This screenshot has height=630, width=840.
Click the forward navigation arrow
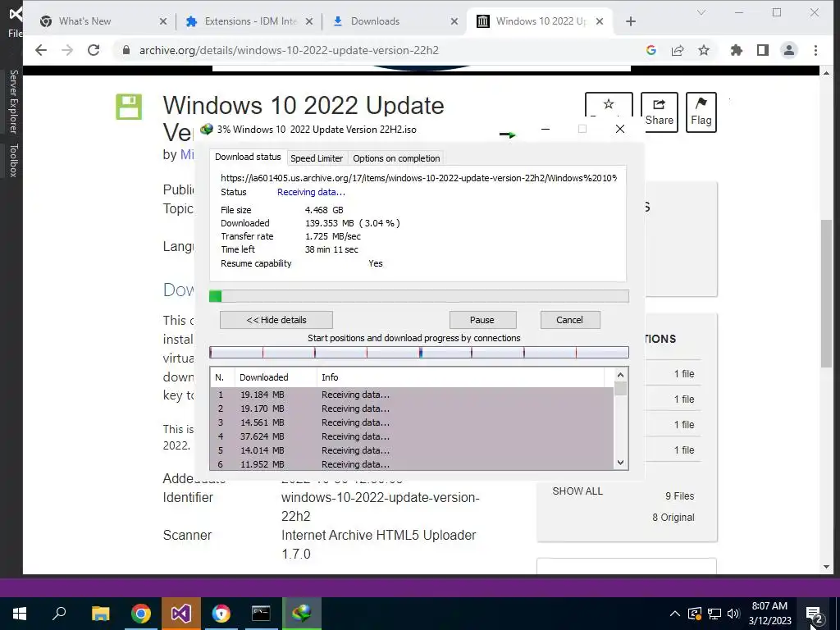[x=67, y=50]
